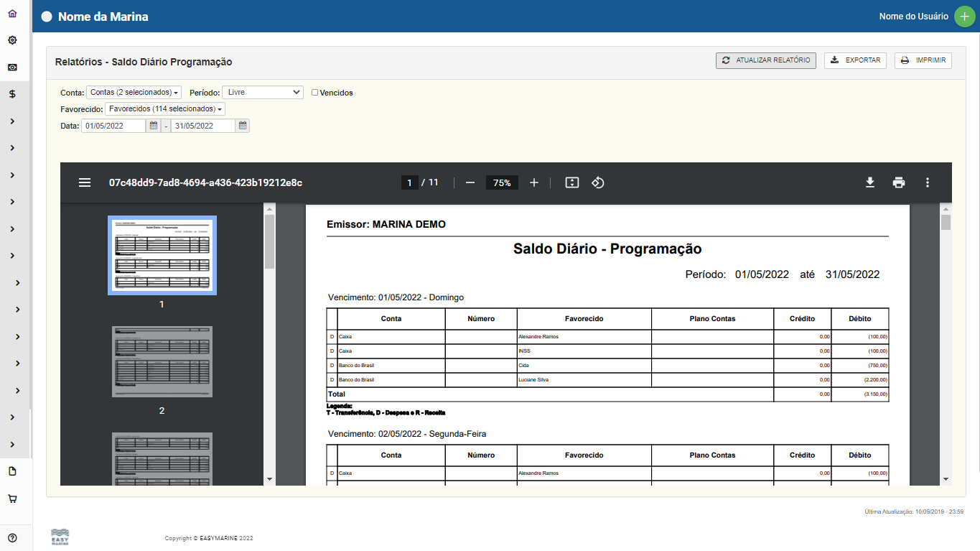Open the start date calendar picker
The image size is (980, 551).
tap(153, 126)
